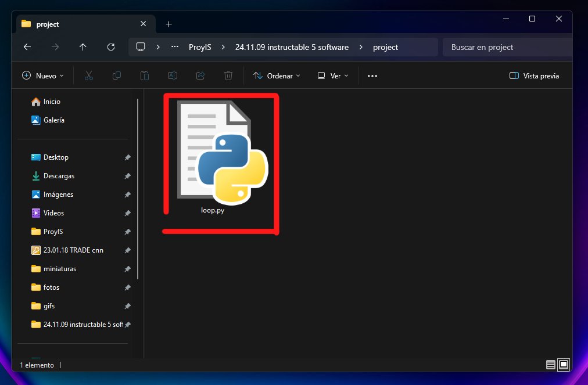Switch to details list view in status bar
The width and height of the screenshot is (588, 385).
[x=550, y=364]
